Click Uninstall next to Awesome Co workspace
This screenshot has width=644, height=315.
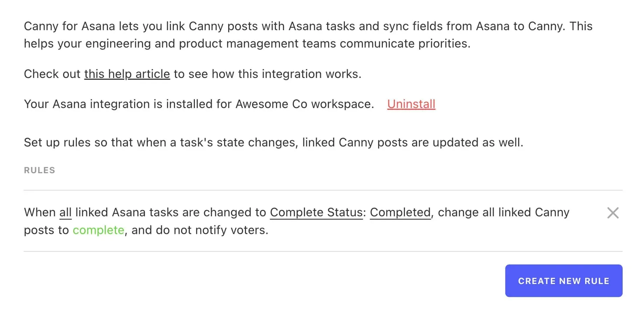pos(411,104)
